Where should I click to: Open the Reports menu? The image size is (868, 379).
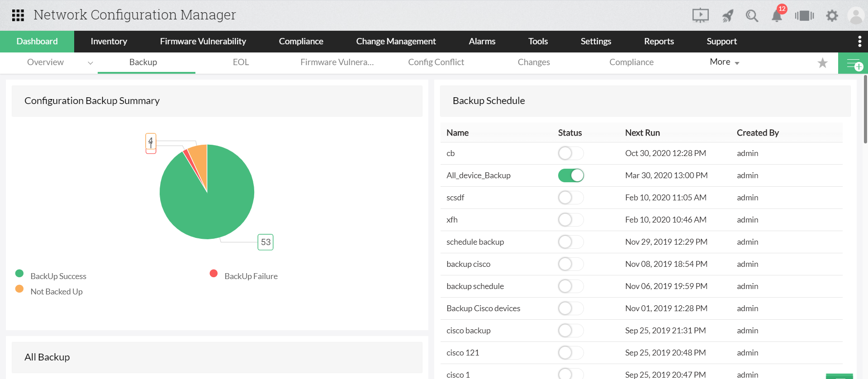659,42
